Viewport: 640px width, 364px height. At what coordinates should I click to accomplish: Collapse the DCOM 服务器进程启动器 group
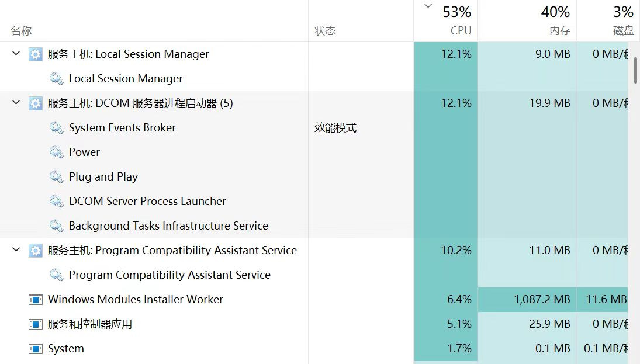coord(16,103)
